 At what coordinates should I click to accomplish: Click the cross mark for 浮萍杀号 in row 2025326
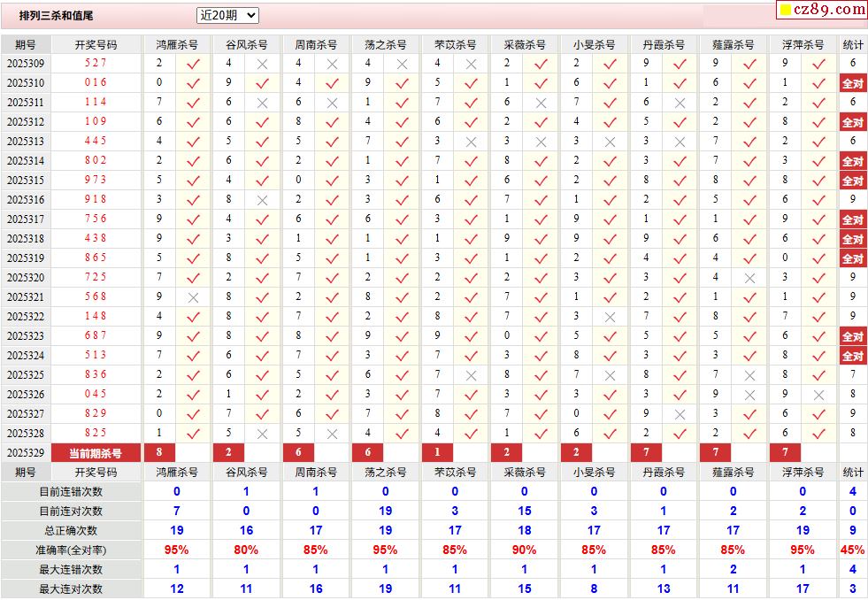pyautogui.click(x=818, y=396)
